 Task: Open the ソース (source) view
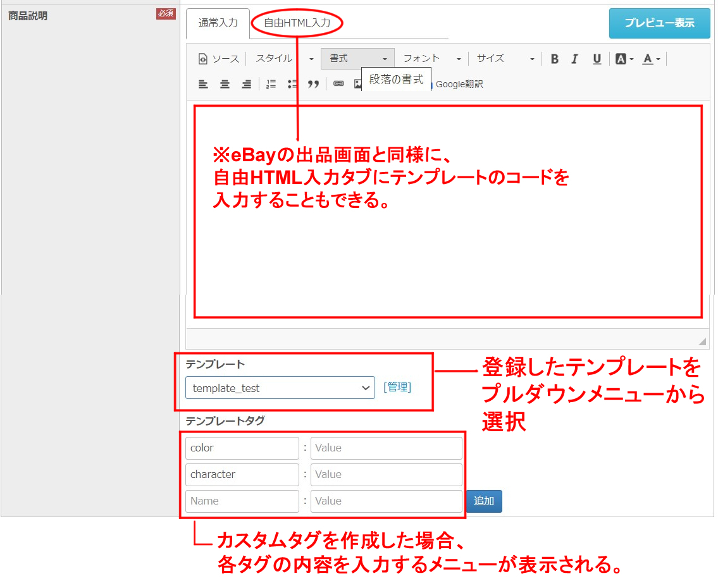click(x=219, y=59)
